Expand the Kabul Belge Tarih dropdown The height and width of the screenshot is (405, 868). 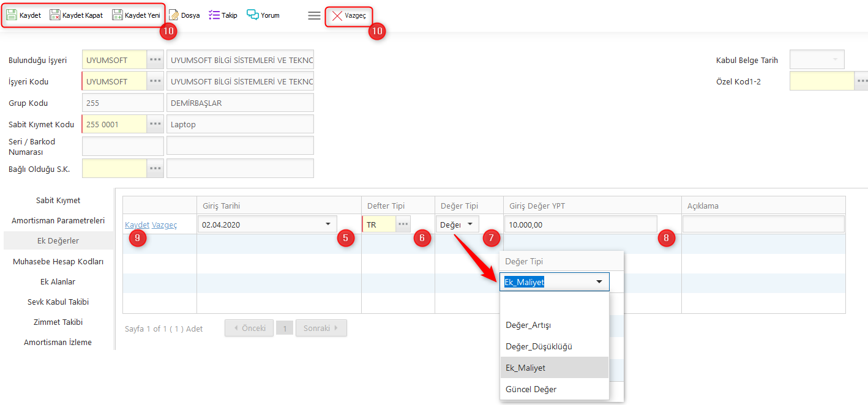[834, 60]
